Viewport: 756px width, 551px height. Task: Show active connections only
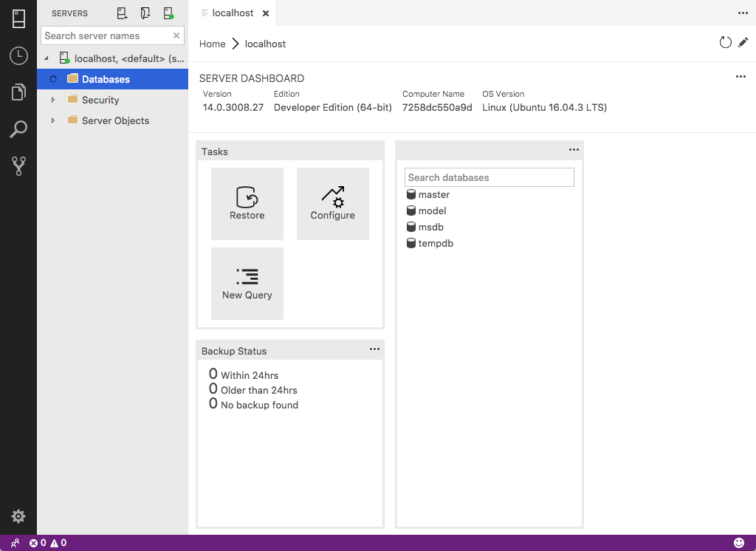click(x=167, y=13)
